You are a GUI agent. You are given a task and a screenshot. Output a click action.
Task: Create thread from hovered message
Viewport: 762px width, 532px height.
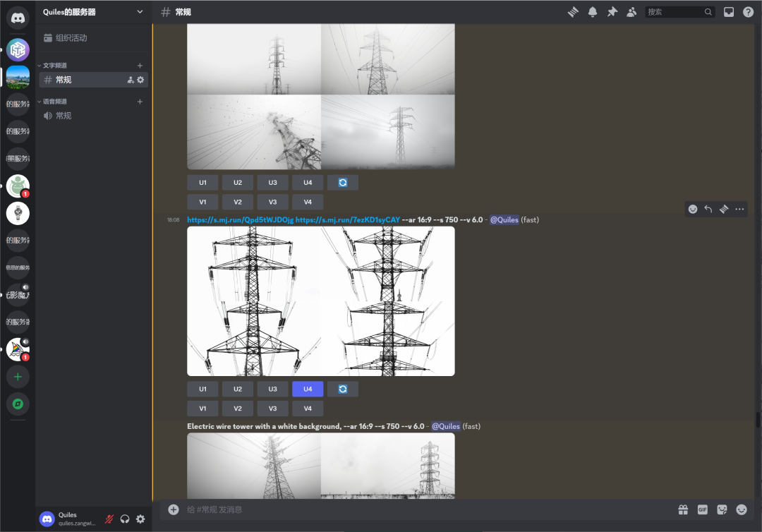coord(724,209)
